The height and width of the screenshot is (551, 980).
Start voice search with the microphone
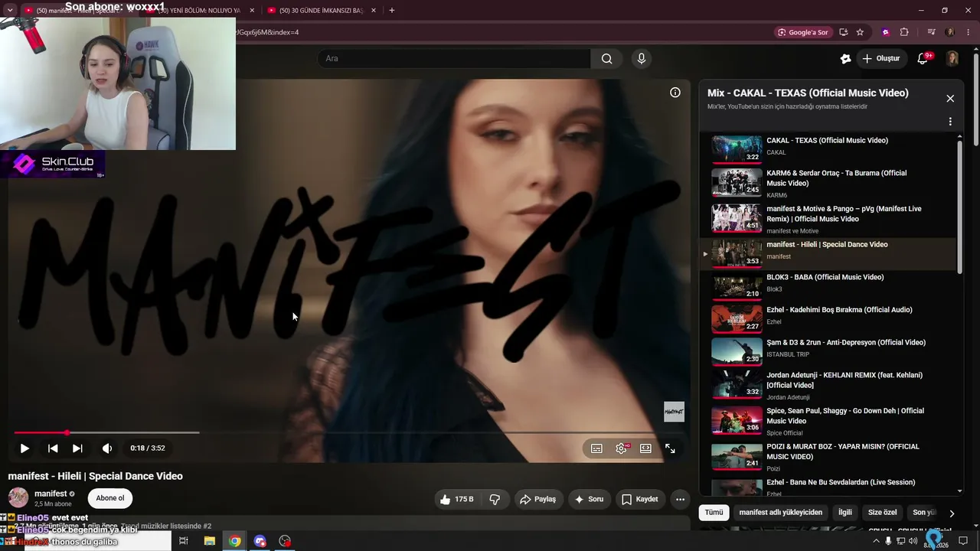coord(642,59)
